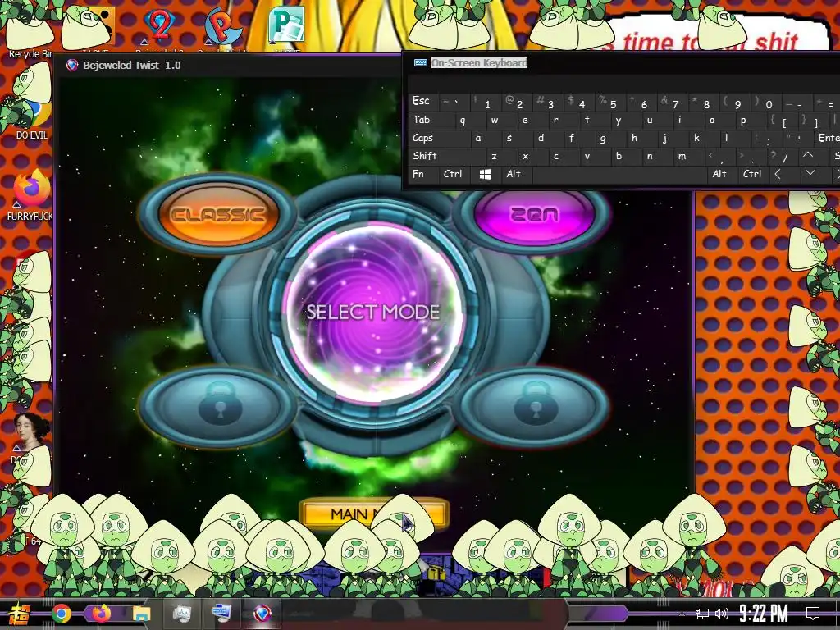Open the notification center icon
This screenshot has width=840, height=630.
tap(813, 613)
